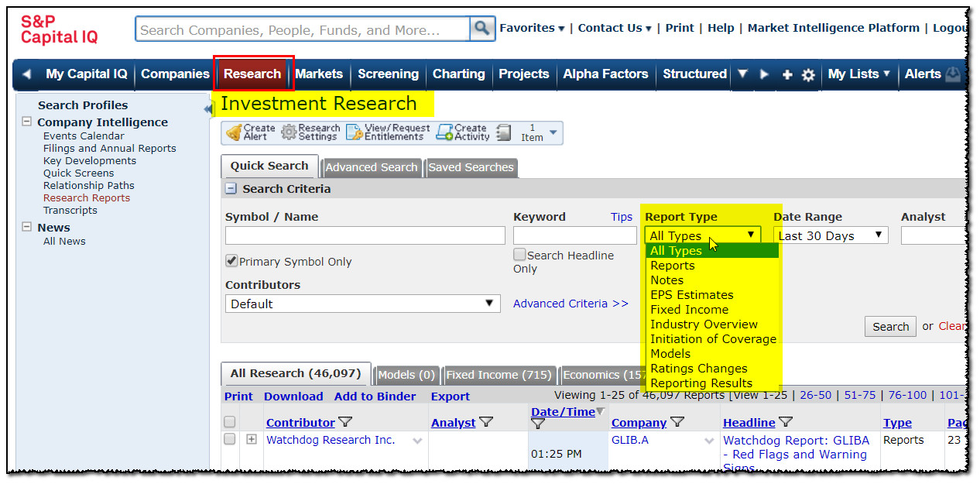Enable Search Headline Only checkbox
This screenshot has height=484, width=980.
pyautogui.click(x=519, y=255)
